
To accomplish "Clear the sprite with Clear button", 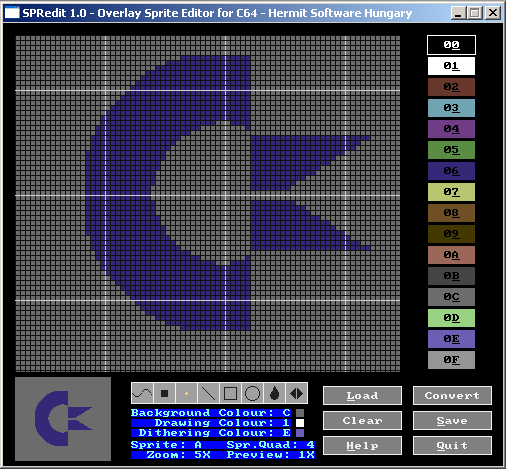I will coord(362,421).
